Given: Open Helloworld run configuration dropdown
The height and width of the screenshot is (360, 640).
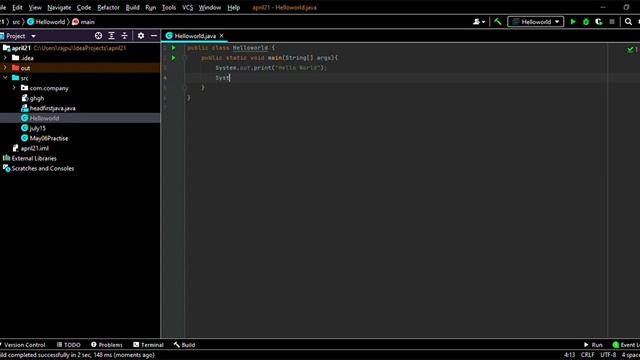Looking at the screenshot, I should 536,22.
